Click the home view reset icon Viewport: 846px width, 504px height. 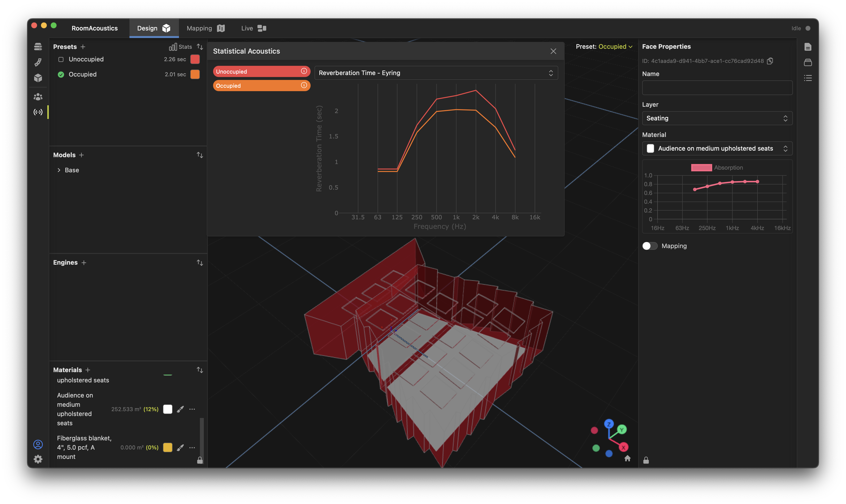click(627, 458)
